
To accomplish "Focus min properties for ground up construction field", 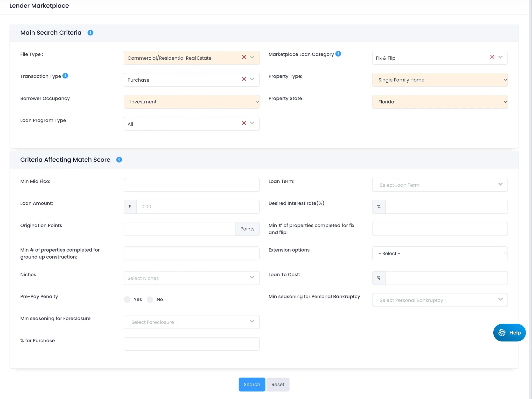I will click(192, 253).
